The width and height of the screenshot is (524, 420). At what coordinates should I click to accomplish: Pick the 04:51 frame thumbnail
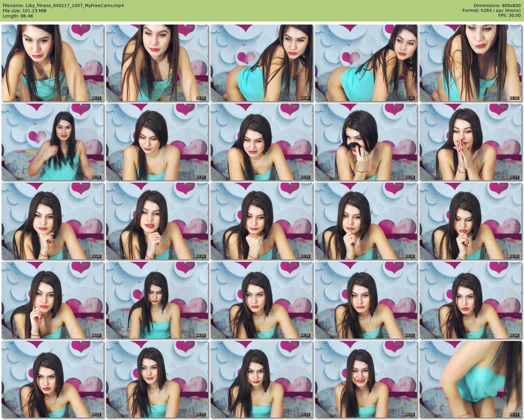[x=366, y=300]
